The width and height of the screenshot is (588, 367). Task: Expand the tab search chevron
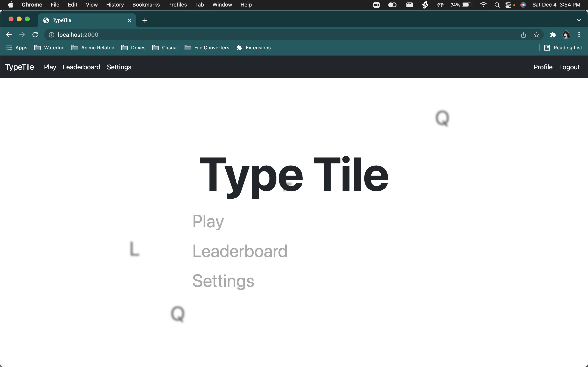pos(579,20)
